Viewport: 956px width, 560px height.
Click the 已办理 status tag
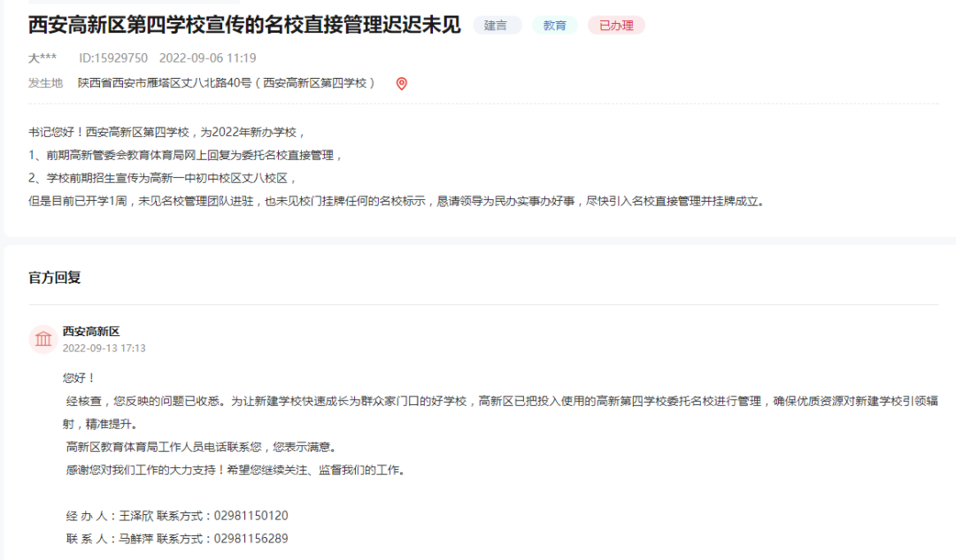point(616,26)
